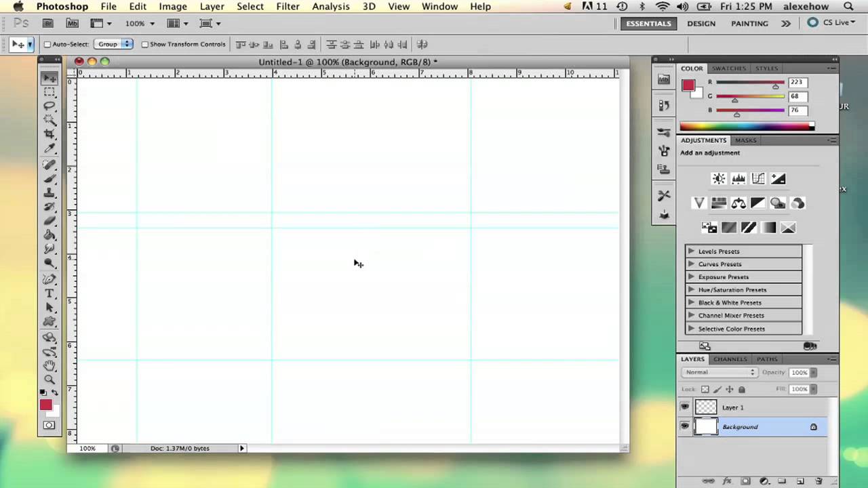
Task: Add a Color Balance adjustment
Action: point(738,203)
